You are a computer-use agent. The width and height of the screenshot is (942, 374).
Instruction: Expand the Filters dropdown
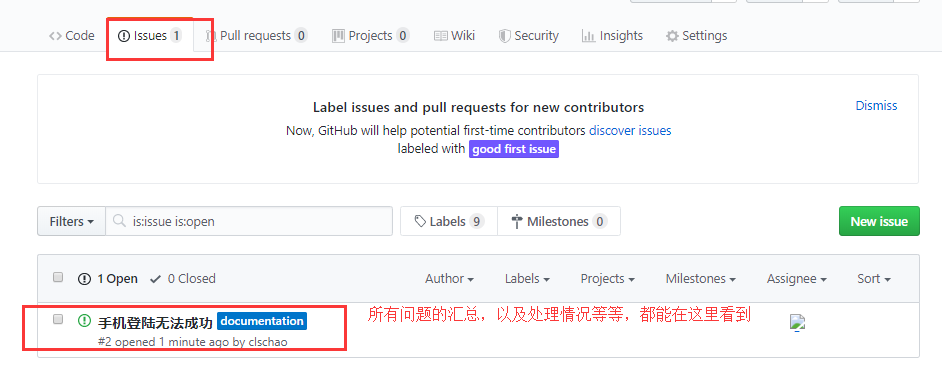point(71,222)
